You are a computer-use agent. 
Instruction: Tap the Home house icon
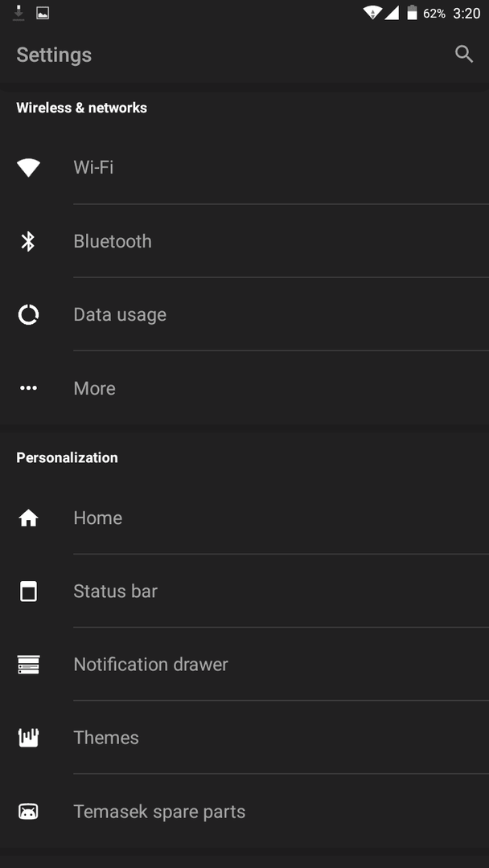coord(28,518)
